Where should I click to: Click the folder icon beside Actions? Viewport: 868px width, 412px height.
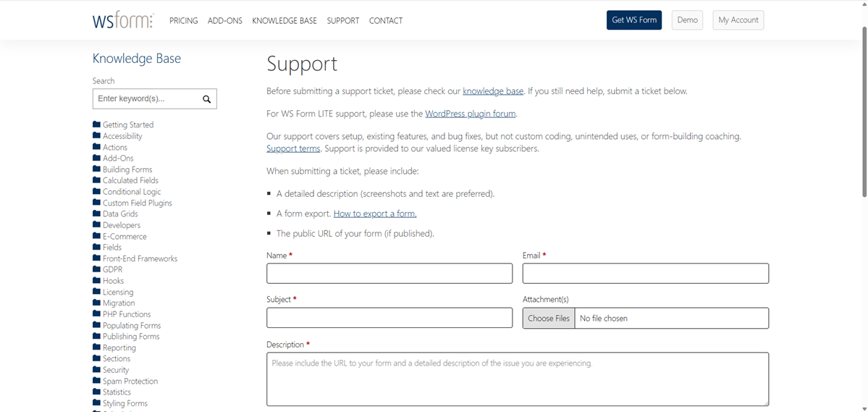coord(96,147)
